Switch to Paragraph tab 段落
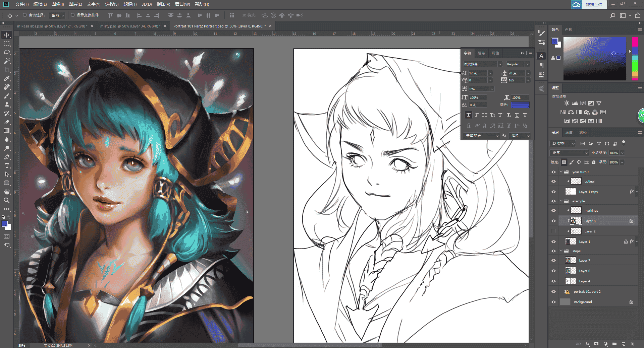This screenshot has width=644, height=348. tap(481, 53)
